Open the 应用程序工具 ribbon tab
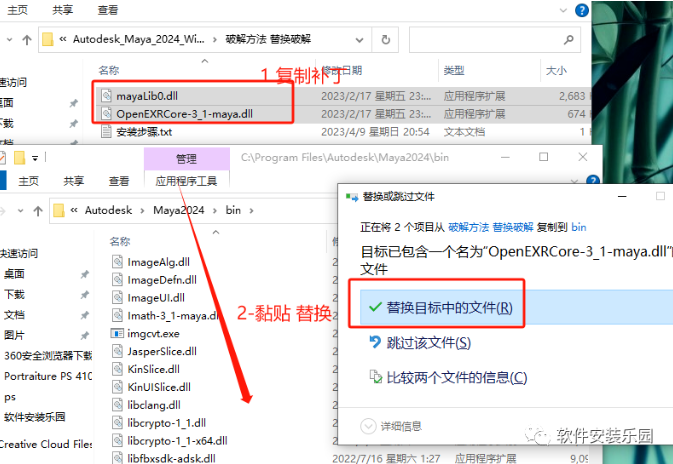This screenshot has width=673, height=464. coord(186,181)
